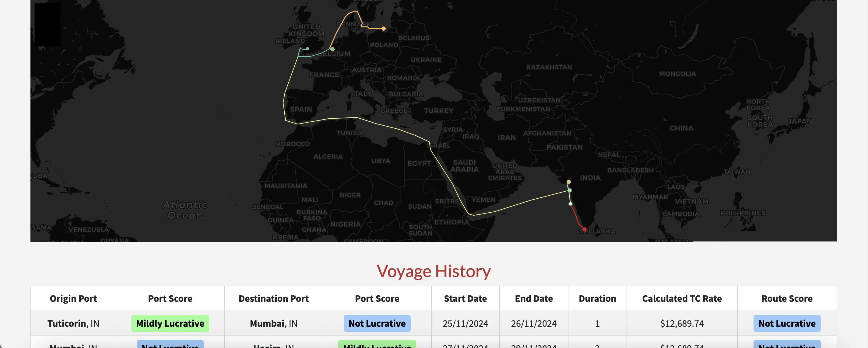
Task: Select the port marker beside Belgium
Action: [332, 50]
